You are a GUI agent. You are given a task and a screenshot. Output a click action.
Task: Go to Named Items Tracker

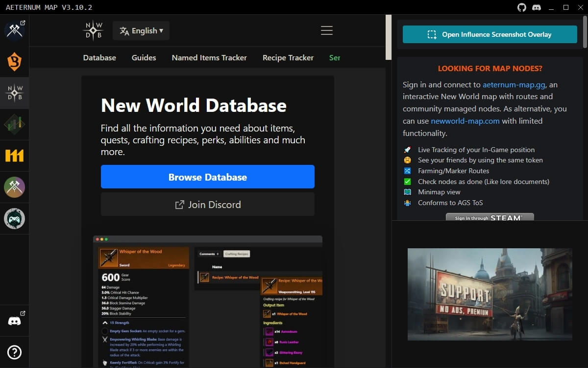pyautogui.click(x=209, y=57)
